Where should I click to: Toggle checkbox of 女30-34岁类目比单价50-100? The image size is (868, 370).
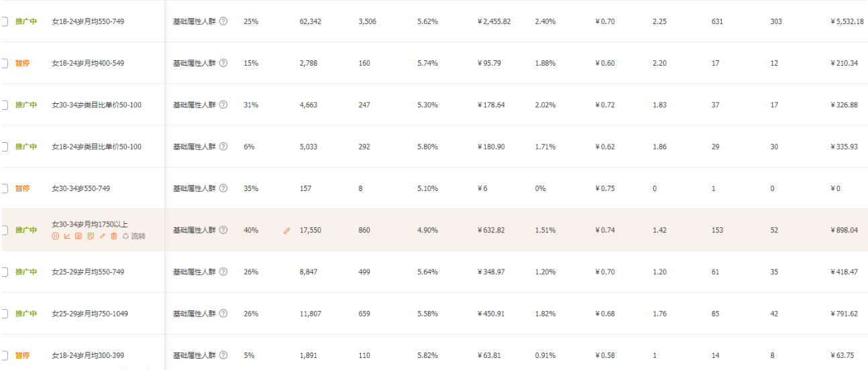coord(3,105)
